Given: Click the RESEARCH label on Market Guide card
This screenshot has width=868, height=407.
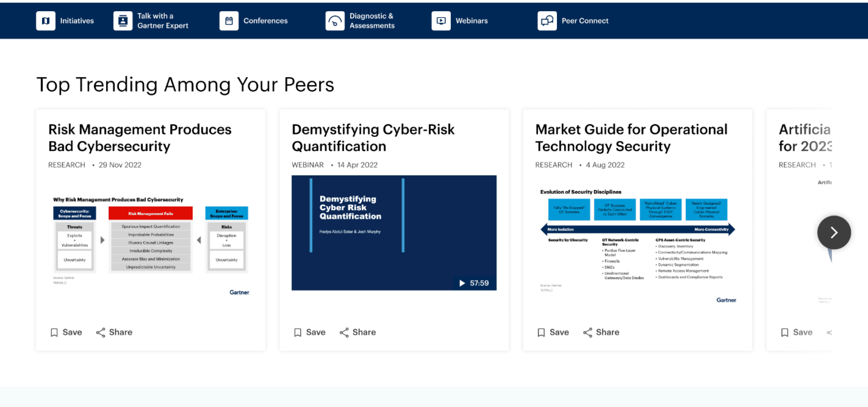Looking at the screenshot, I should 554,165.
